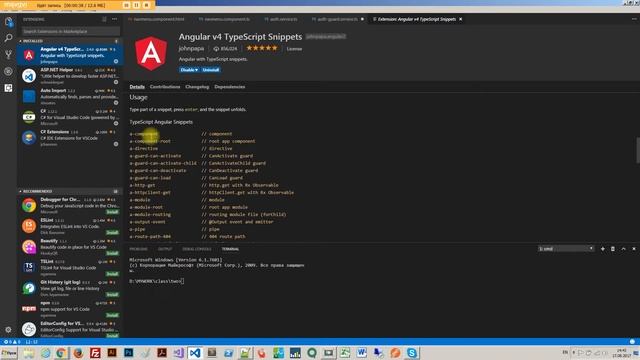Close the terminal panel
640x360 pixels.
click(634, 249)
